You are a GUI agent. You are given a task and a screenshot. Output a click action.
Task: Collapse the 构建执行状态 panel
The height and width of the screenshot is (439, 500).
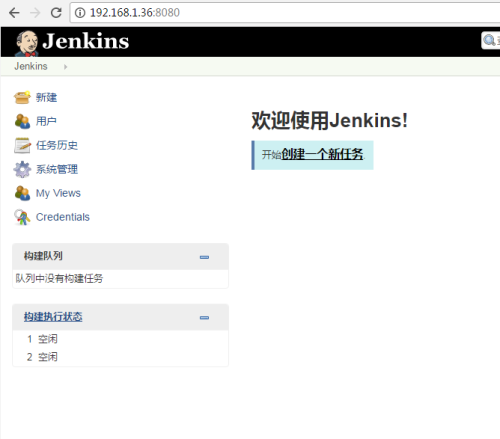coord(204,318)
